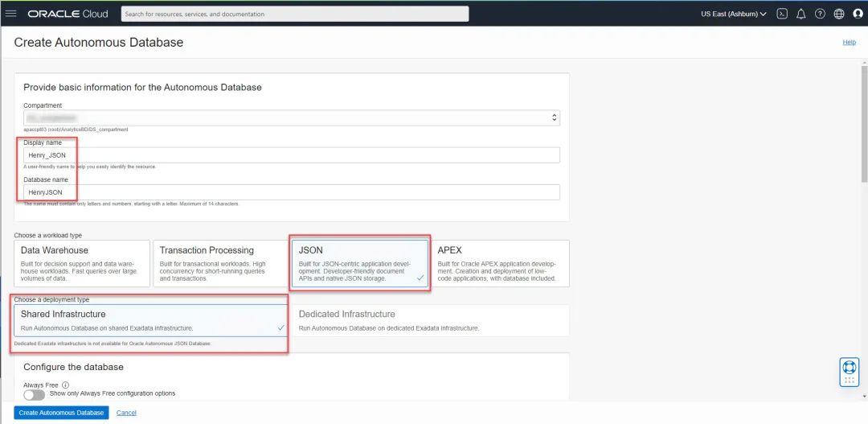Viewport: 868px width, 424px height.
Task: Select JSON workload type card
Action: coord(360,263)
